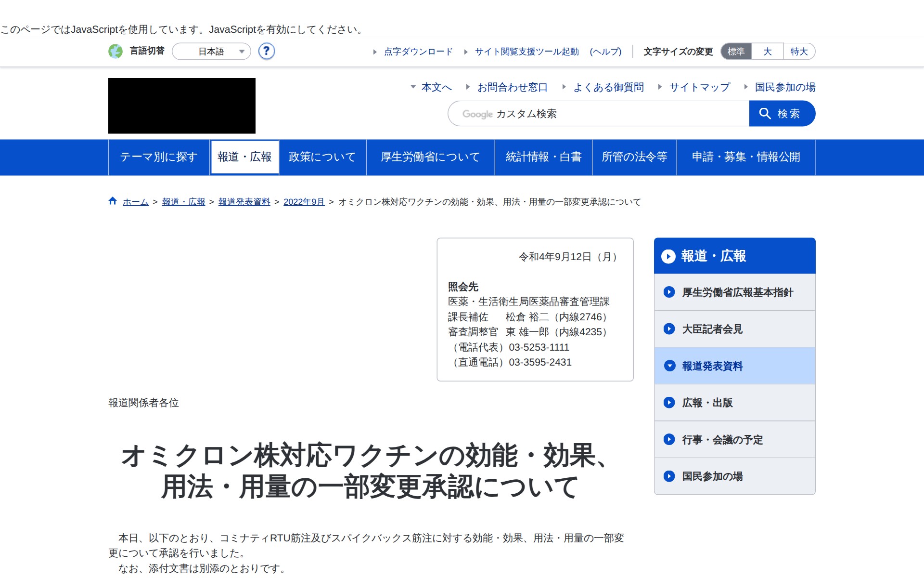This screenshot has height=578, width=924.
Task: Open the 日本語 language dropdown
Action: coord(212,52)
